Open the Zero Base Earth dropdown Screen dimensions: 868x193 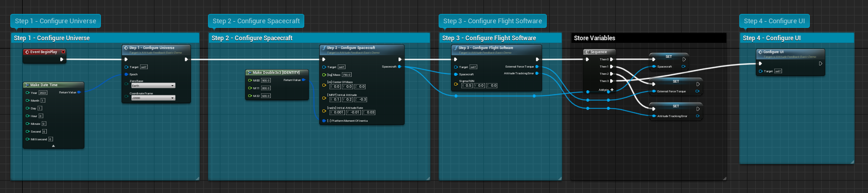153,86
